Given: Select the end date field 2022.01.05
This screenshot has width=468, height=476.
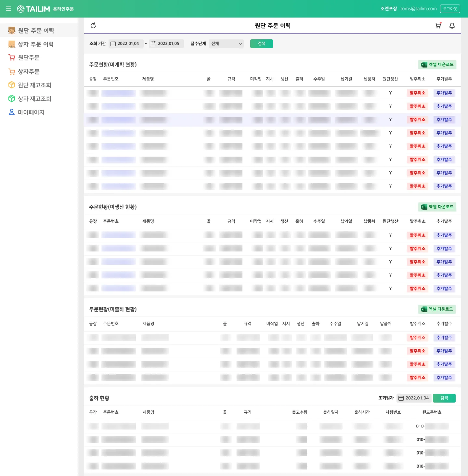Looking at the screenshot, I should (x=166, y=44).
